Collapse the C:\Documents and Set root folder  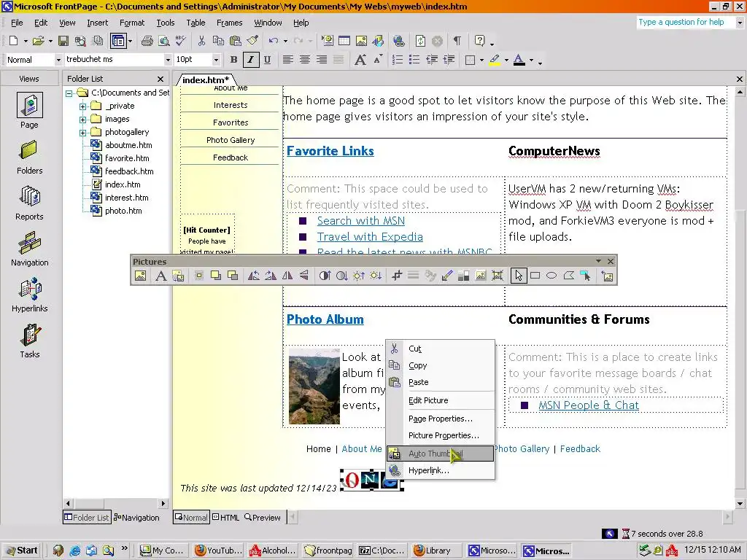(69, 93)
